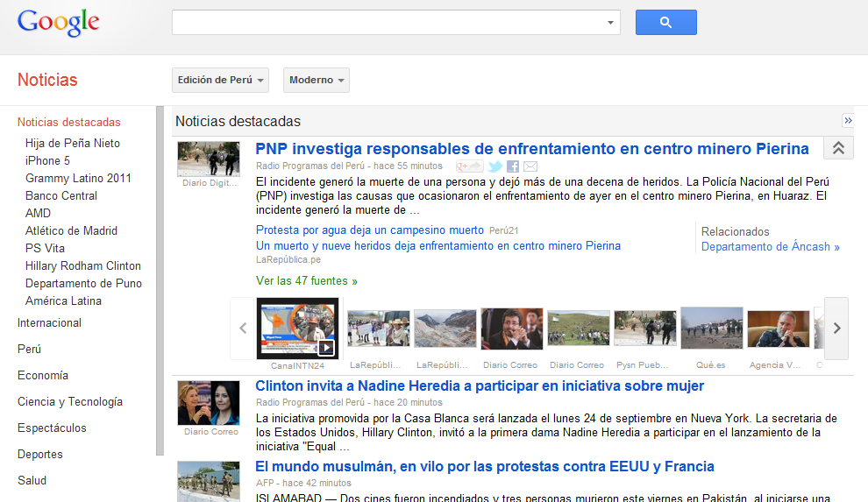This screenshot has height=502, width=868.
Task: Click the sidebar vertical scrollbar
Action: pos(160,281)
